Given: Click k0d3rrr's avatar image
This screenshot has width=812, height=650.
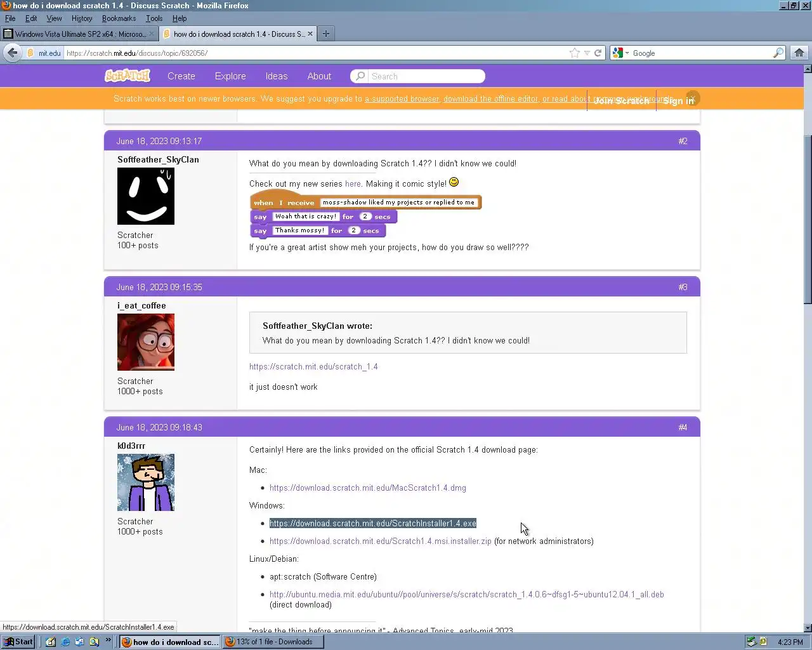Looking at the screenshot, I should click(x=146, y=482).
